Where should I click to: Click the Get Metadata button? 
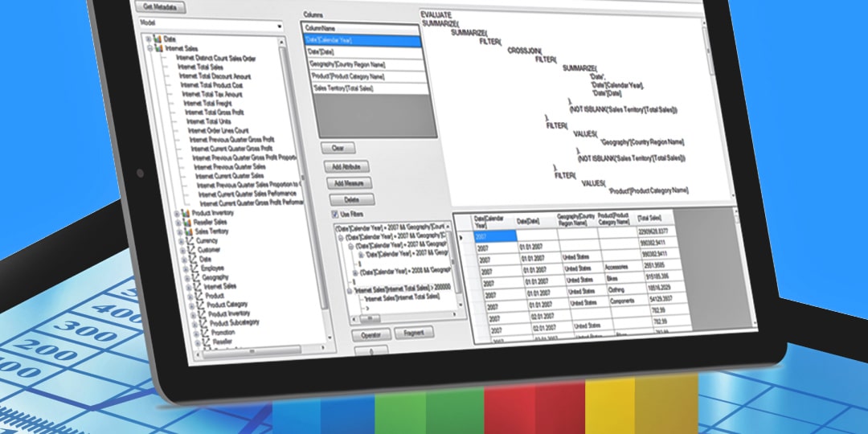[x=163, y=8]
